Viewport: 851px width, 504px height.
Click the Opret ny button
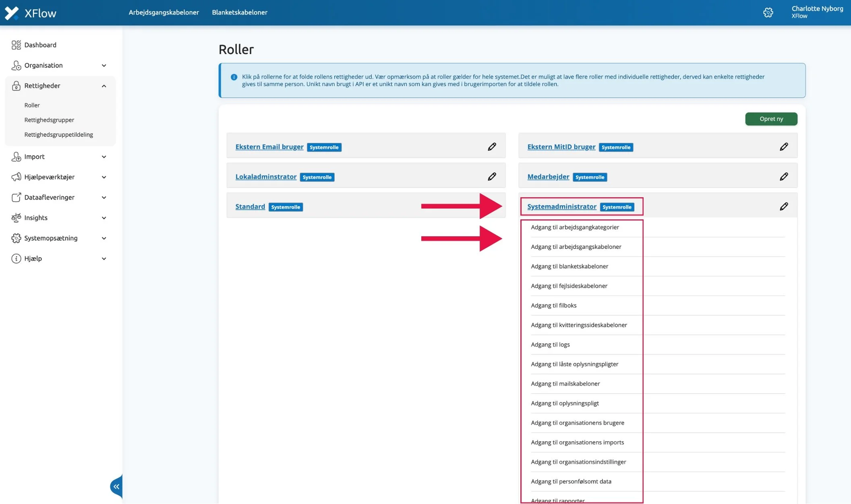[771, 119]
